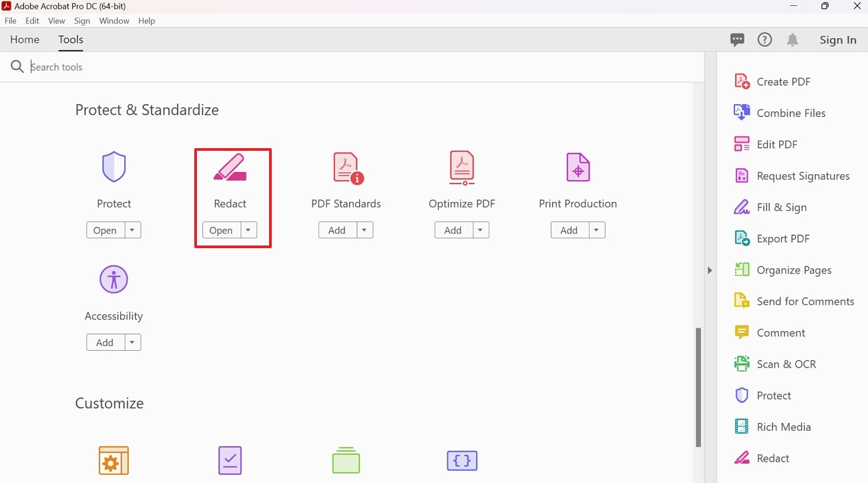Screen dimensions: 868x483
Task: Click the blue curly braces icon under Customize
Action: click(462, 460)
